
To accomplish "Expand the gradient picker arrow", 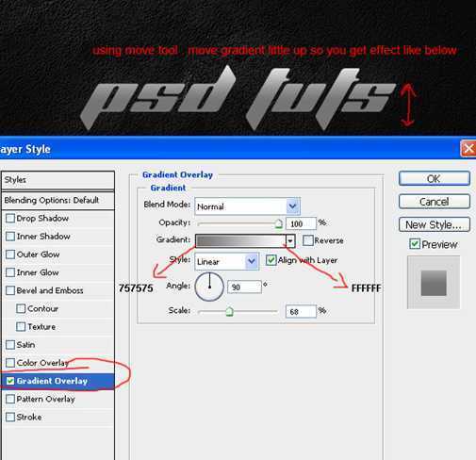I will tap(290, 241).
